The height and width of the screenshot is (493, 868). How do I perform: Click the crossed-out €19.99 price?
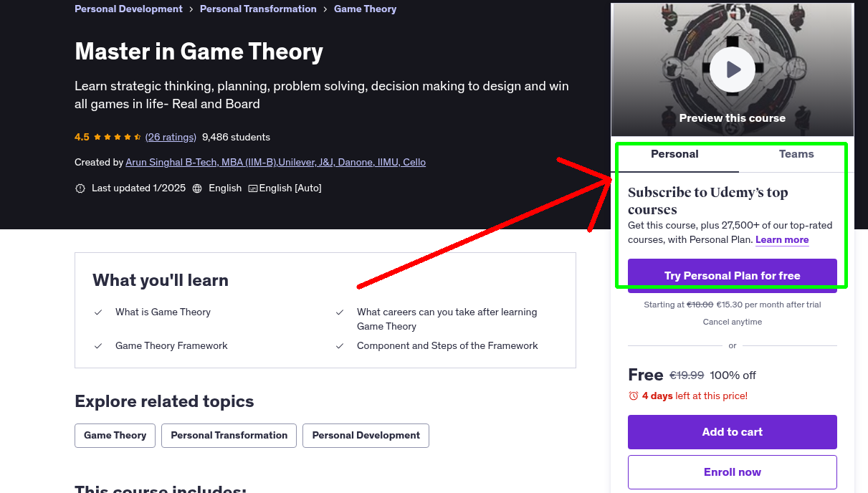click(x=687, y=375)
